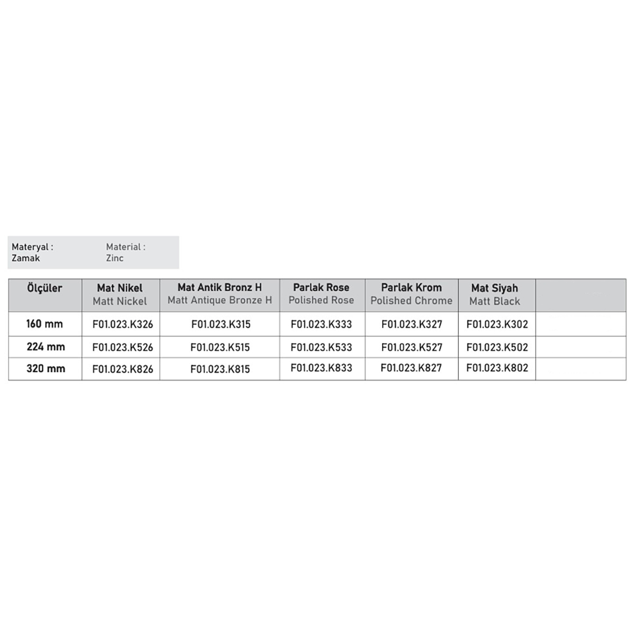This screenshot has width=644, height=644.
Task: Click the Parlak Krom column header
Action: click(x=411, y=294)
